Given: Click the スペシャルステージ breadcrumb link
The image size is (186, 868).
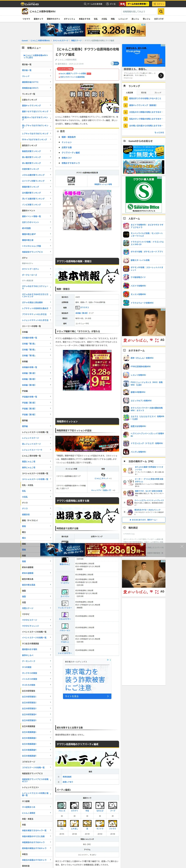Looking at the screenshot, I should tap(60, 41).
